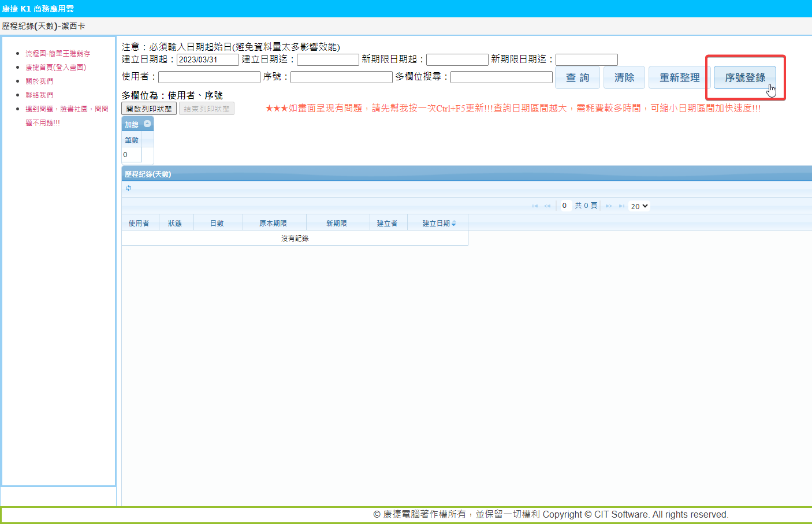This screenshot has height=524, width=812.
Task: Go to 康捷首頁(登入畫面) link
Action: pos(55,68)
